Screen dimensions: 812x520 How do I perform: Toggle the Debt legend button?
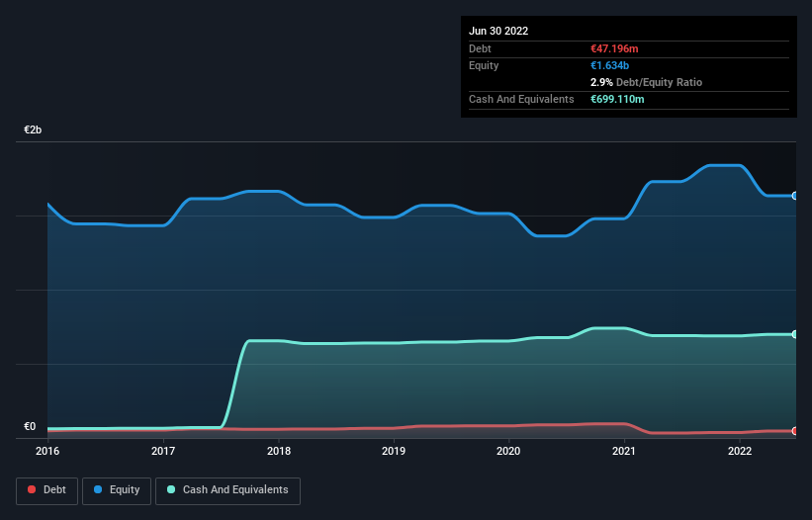click(46, 490)
